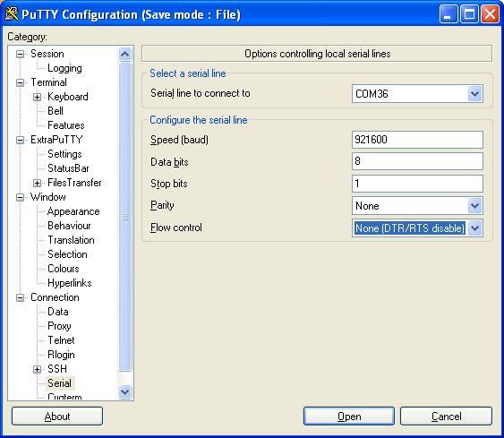Click the category tree scrollbar thumb
The image size is (504, 438).
click(124, 217)
